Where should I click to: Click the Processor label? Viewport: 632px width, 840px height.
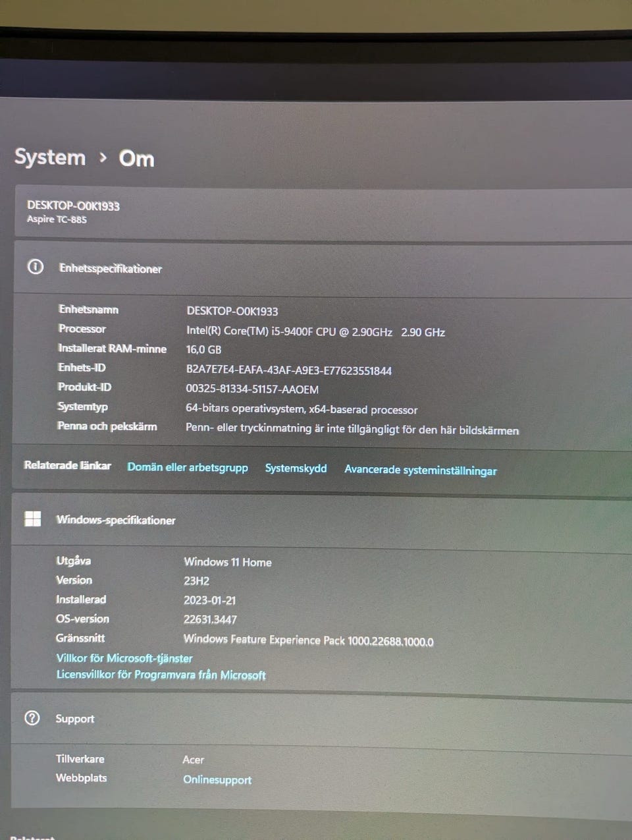point(82,328)
